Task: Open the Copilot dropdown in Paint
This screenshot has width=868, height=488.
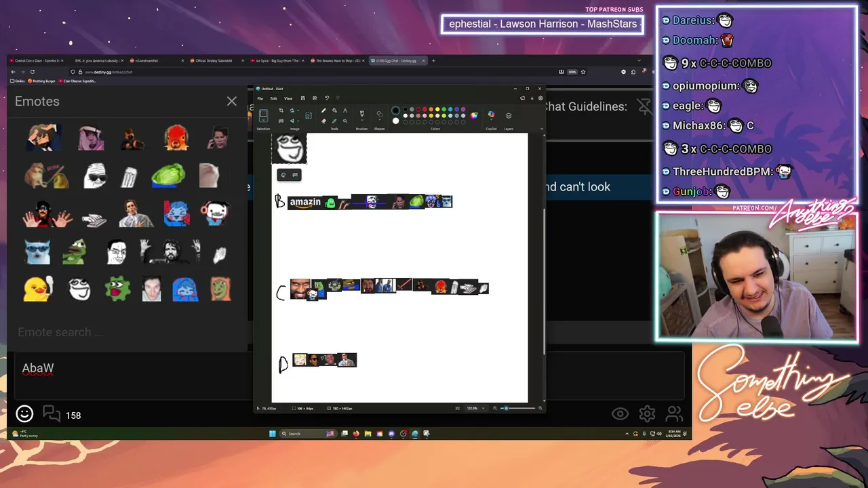Action: [x=491, y=120]
